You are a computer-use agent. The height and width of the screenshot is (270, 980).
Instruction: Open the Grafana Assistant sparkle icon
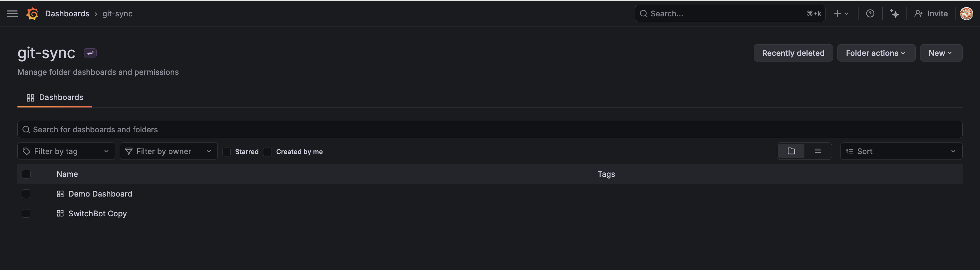point(894,14)
